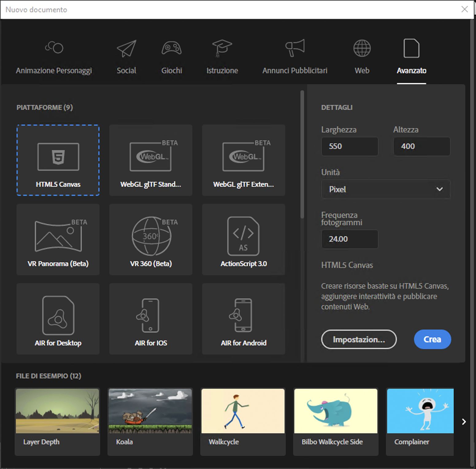Screen dimensions: 476x469
Task: Click the Frequenza fotogrammi value field
Action: [350, 239]
